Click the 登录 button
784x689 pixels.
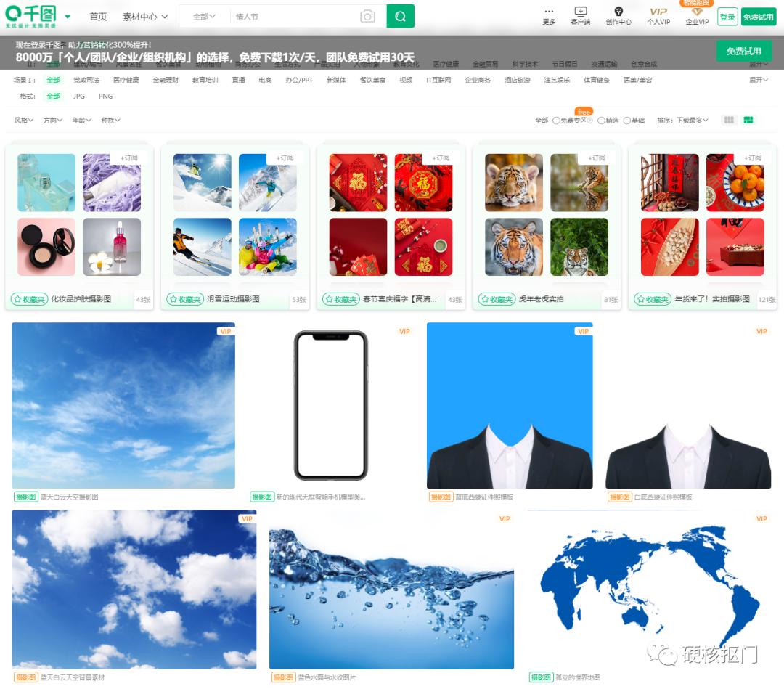727,17
